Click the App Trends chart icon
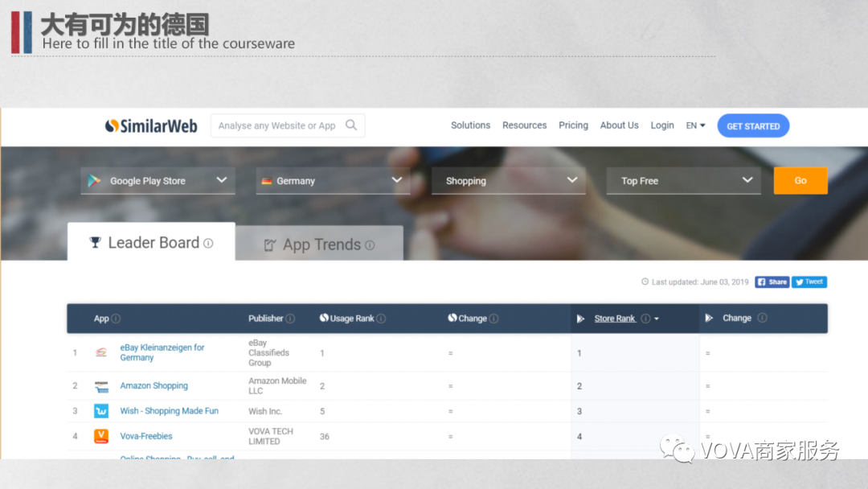Screen dimensions: 868x489 pyautogui.click(x=269, y=244)
